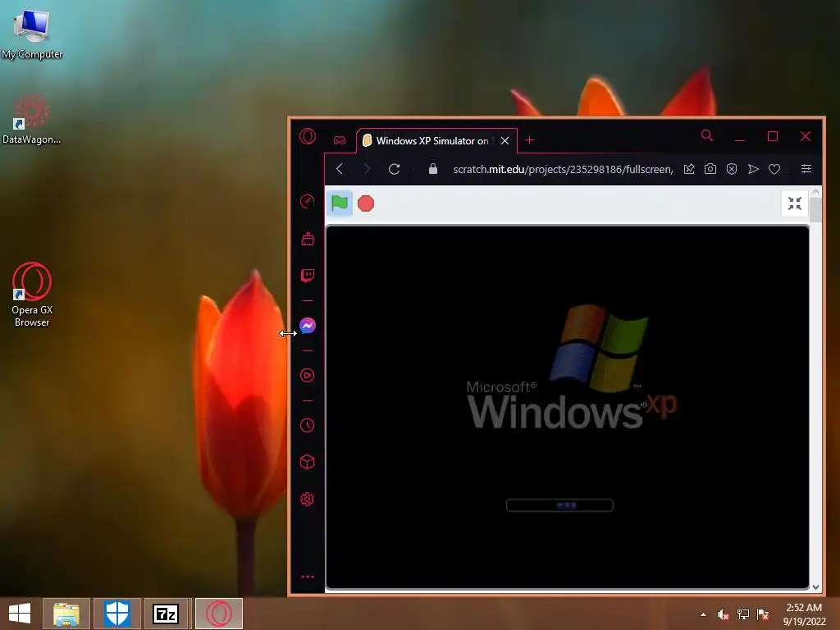
Task: Open the ad blocker shield icon
Action: click(732, 169)
